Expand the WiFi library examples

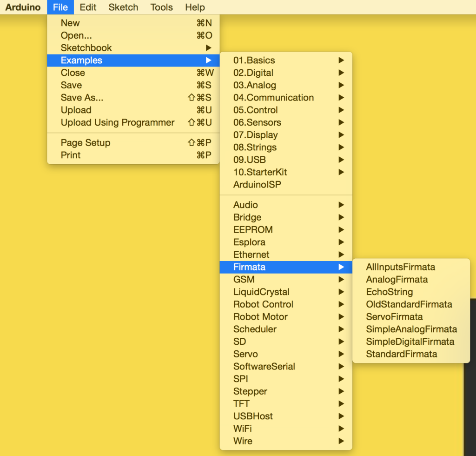[242, 429]
